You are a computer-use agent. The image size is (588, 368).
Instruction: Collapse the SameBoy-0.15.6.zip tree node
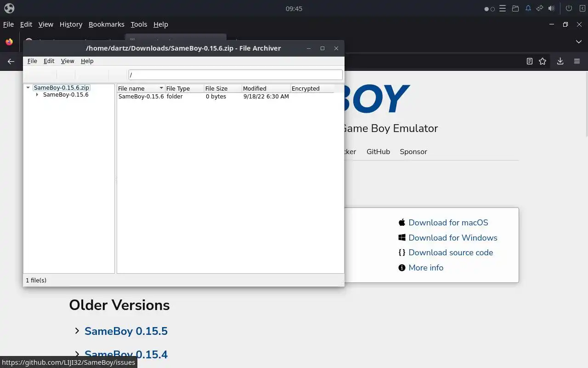[28, 87]
